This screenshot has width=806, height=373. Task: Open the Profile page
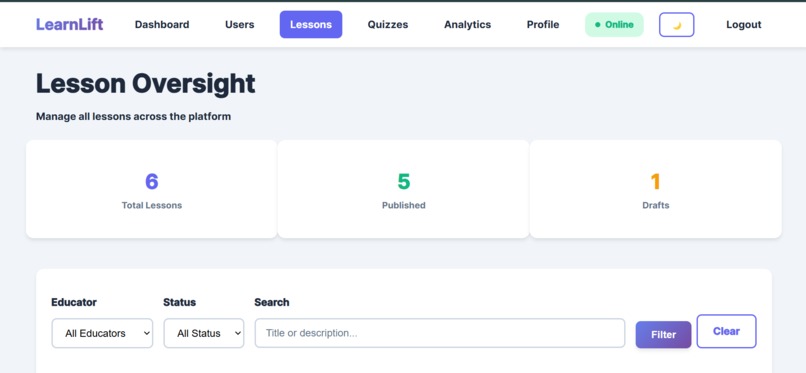543,25
